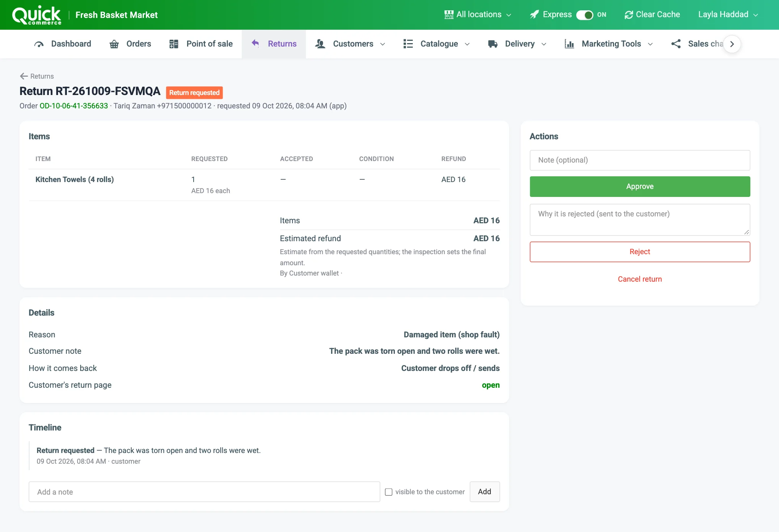Click the All locations store icon
Screen dimensions: 779x532
click(x=449, y=15)
